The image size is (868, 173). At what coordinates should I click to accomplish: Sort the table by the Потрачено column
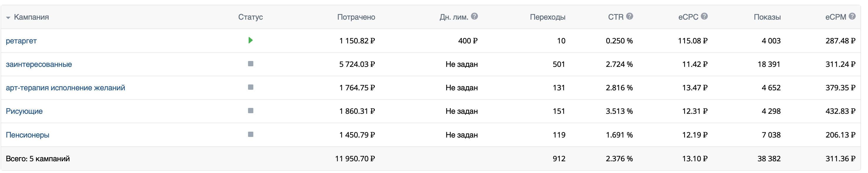coord(356,17)
